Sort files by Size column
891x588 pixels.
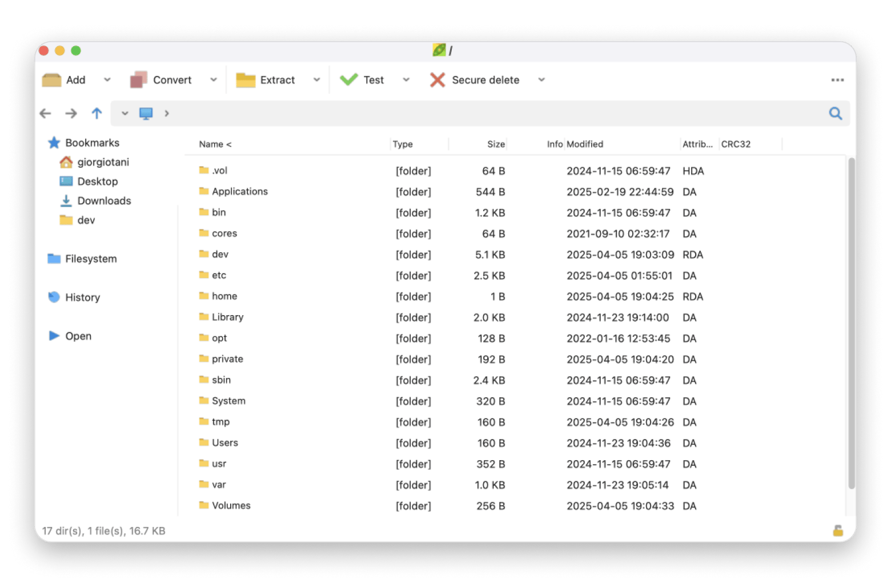coord(495,144)
